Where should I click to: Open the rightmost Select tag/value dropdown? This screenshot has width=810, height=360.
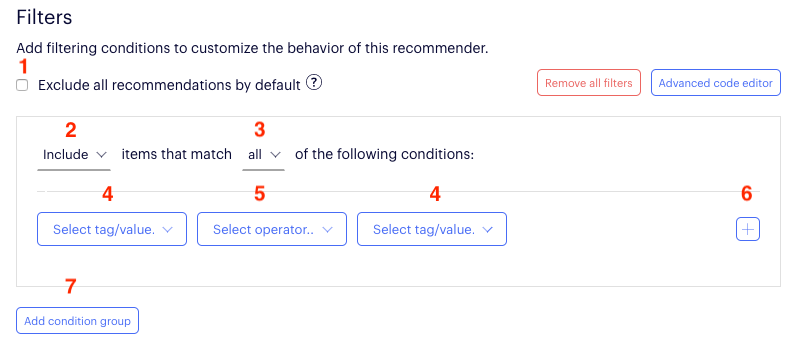[x=432, y=229]
